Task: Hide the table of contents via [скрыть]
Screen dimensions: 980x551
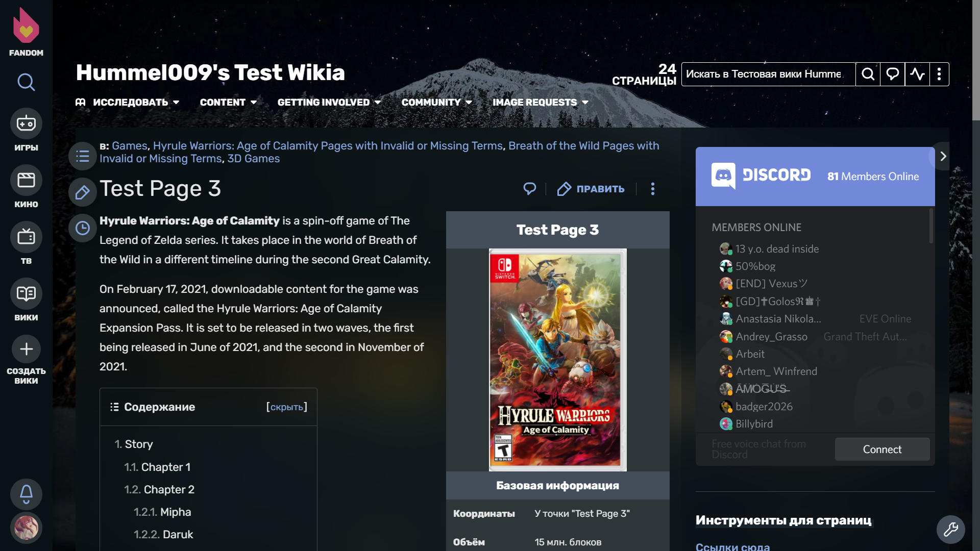Action: tap(286, 407)
